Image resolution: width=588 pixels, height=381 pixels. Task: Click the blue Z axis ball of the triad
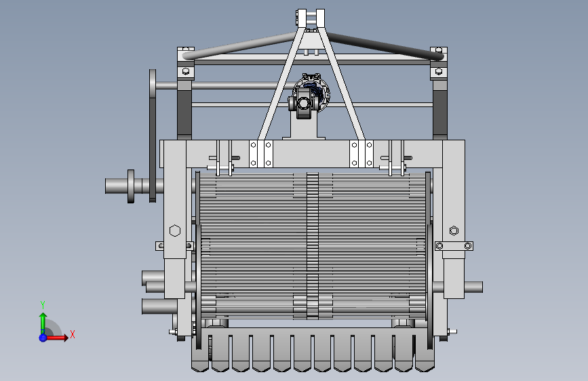tap(43, 338)
